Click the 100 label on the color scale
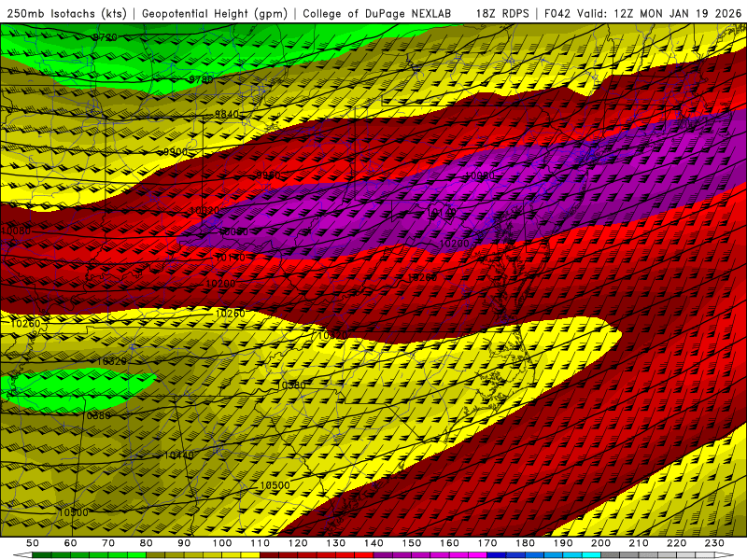 (x=222, y=543)
